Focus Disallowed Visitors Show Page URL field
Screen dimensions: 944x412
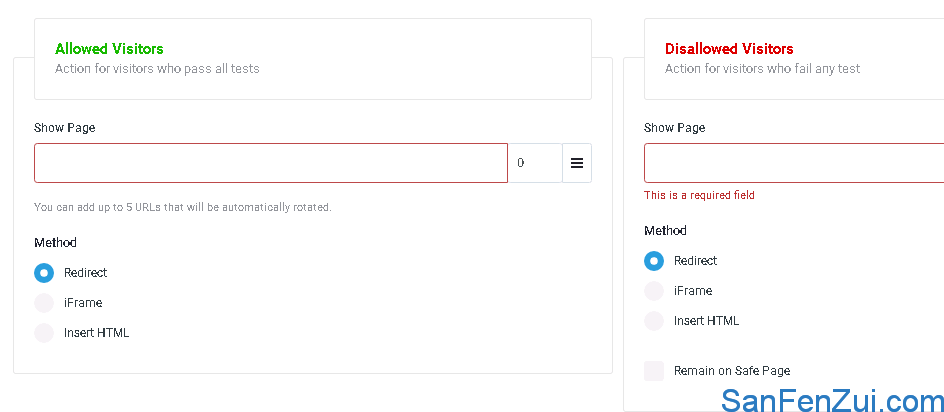(794, 163)
